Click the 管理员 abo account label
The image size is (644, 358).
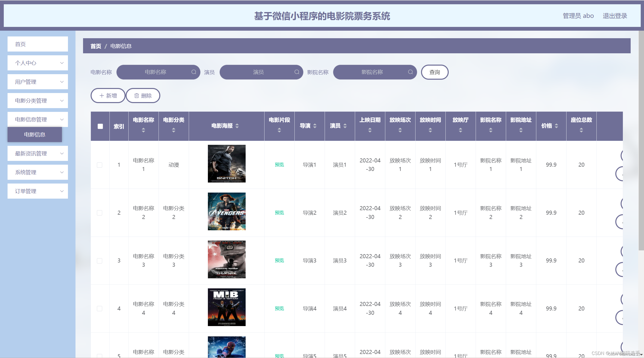click(578, 16)
